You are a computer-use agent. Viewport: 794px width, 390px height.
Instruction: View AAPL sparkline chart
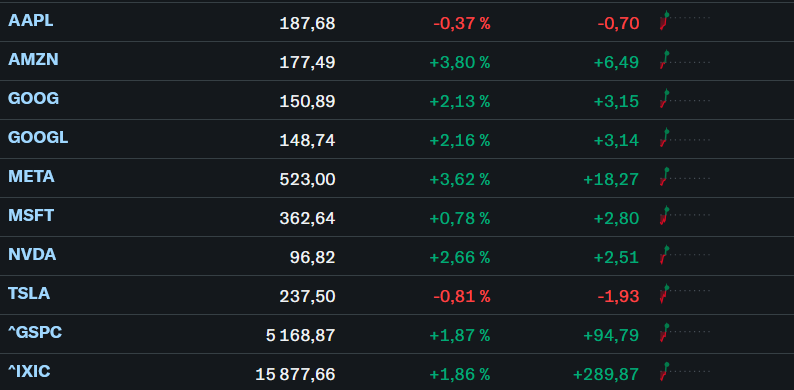(685, 21)
